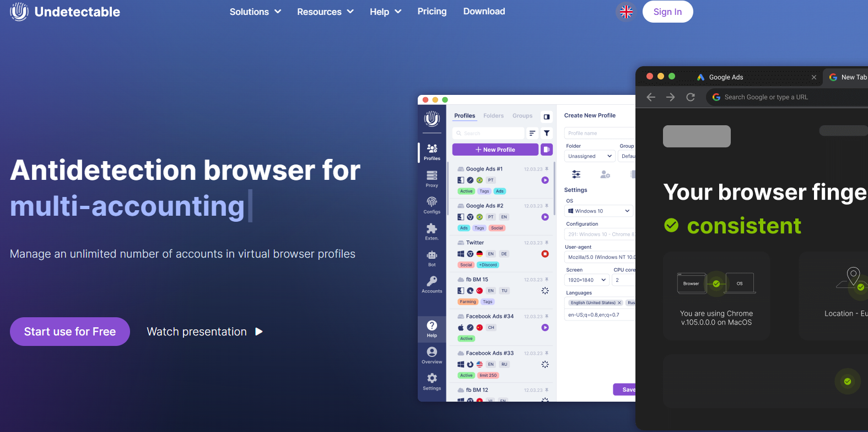This screenshot has width=868, height=432.
Task: Click the Sign In button
Action: pos(667,12)
